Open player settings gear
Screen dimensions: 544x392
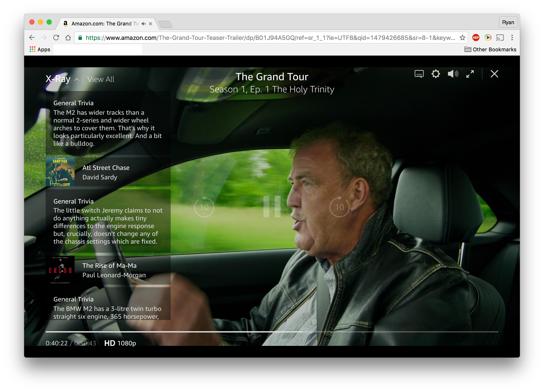tap(436, 74)
